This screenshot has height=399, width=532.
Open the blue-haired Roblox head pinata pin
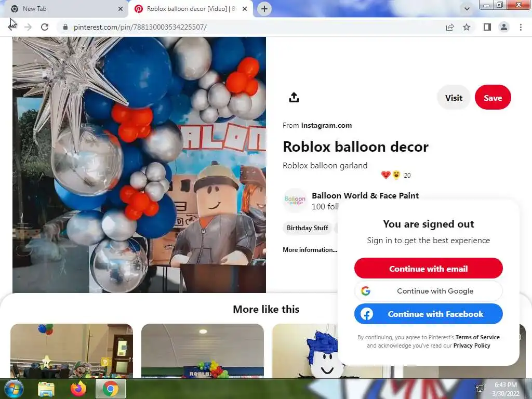tap(304, 351)
